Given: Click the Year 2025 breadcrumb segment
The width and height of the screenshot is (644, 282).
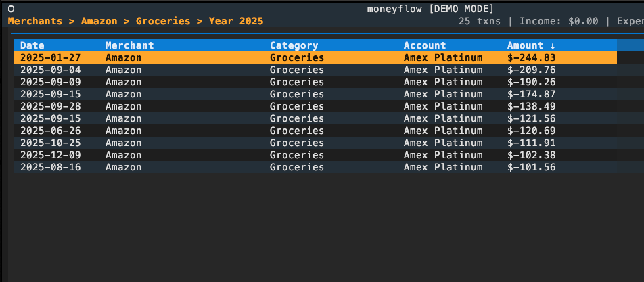Looking at the screenshot, I should pyautogui.click(x=236, y=21).
